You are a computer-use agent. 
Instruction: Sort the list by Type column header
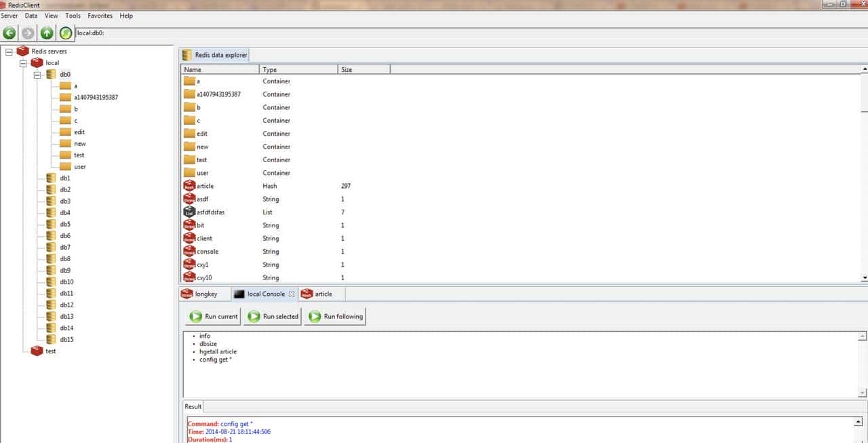coord(298,69)
